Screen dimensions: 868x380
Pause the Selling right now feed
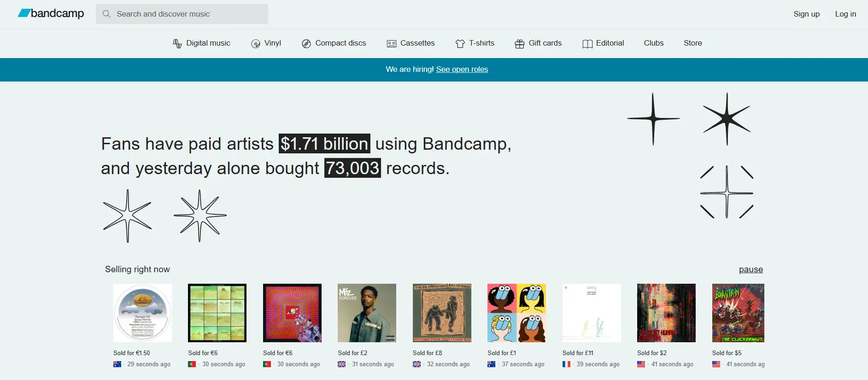click(x=751, y=269)
